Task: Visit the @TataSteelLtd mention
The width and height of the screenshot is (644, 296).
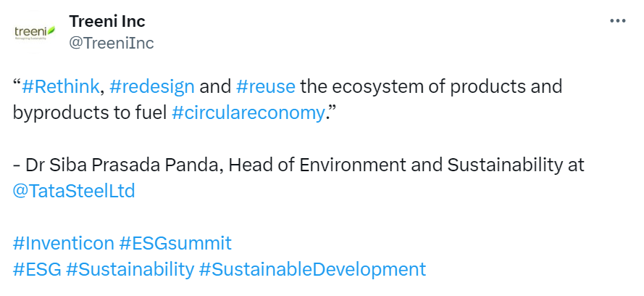Action: (74, 192)
